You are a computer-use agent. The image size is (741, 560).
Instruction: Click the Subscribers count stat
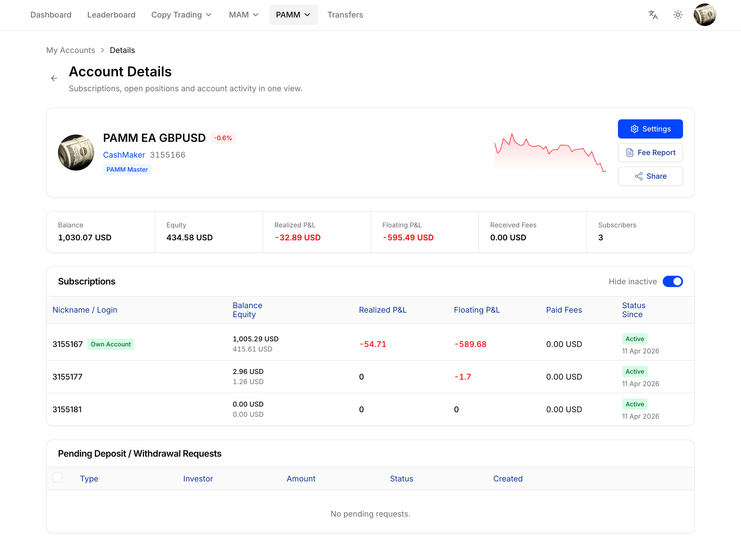[641, 232]
